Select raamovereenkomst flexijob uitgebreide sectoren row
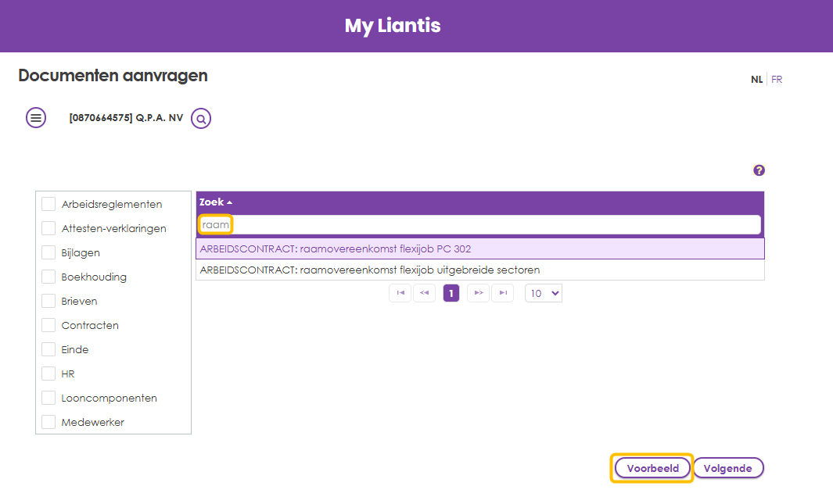This screenshot has height=504, width=833. pos(480,270)
